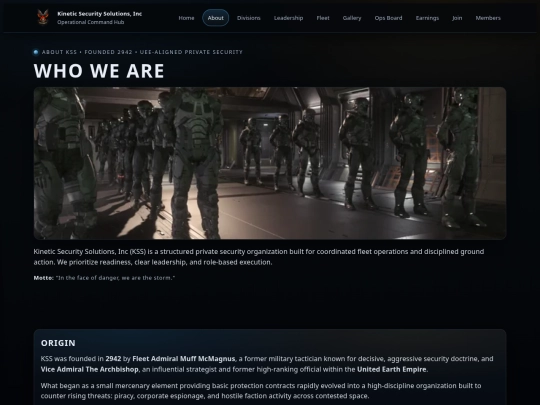Navigate to the Fleet page
The width and height of the screenshot is (540, 405).
(323, 18)
